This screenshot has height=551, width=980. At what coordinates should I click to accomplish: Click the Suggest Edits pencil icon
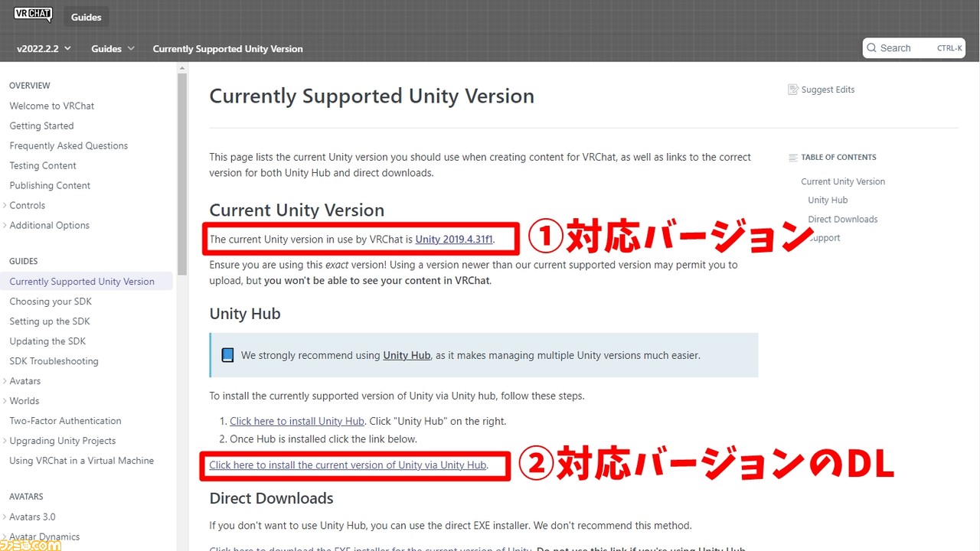[x=793, y=90]
